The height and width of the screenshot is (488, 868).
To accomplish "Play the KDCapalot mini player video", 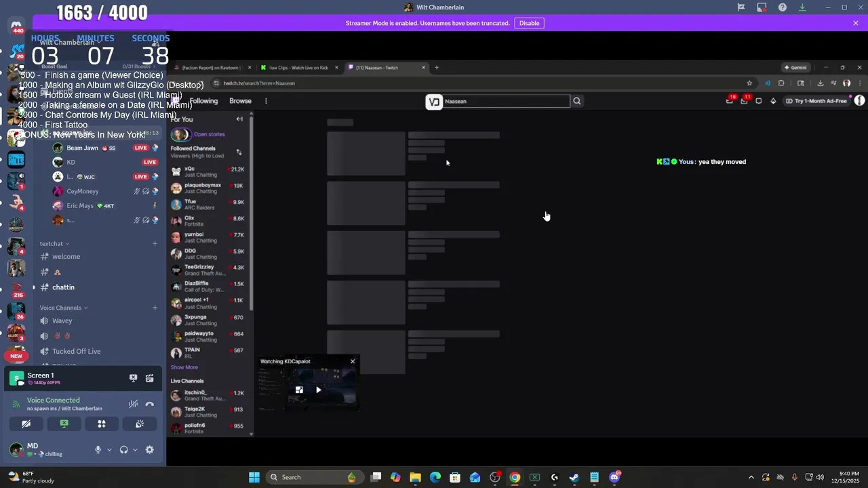I will (x=319, y=390).
